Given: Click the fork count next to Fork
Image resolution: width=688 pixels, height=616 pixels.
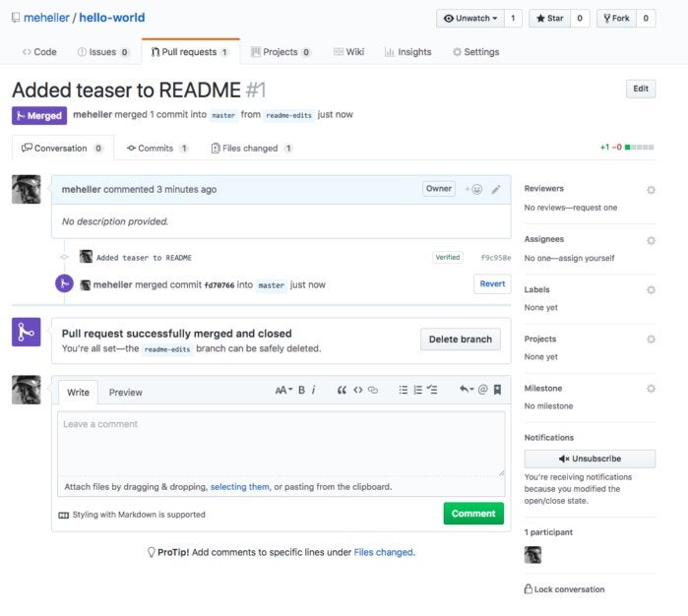Looking at the screenshot, I should (646, 19).
